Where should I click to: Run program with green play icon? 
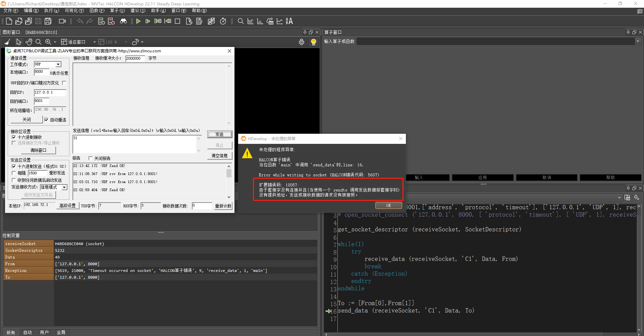tap(138, 21)
